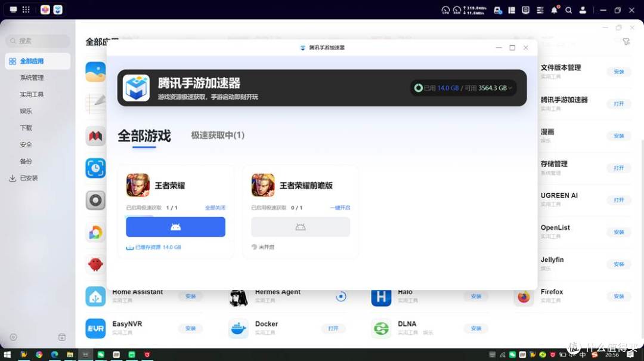Click the RAM usage gauge icon

point(457,10)
